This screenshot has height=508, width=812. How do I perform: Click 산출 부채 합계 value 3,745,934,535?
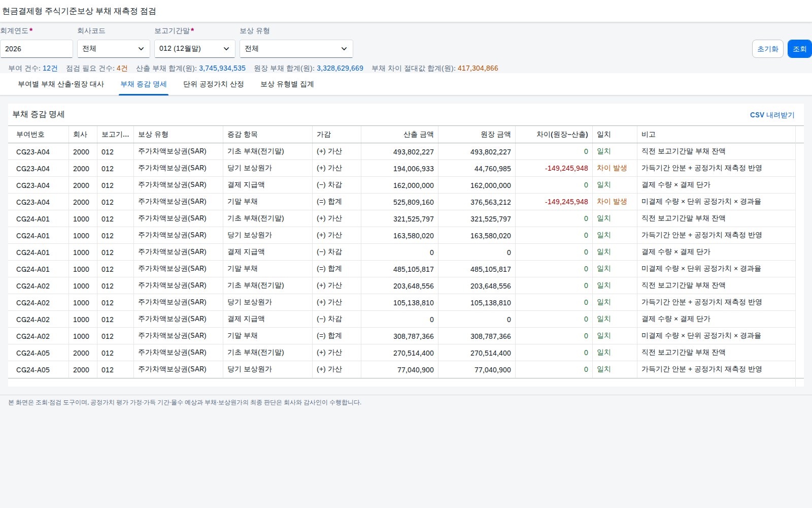click(x=222, y=68)
